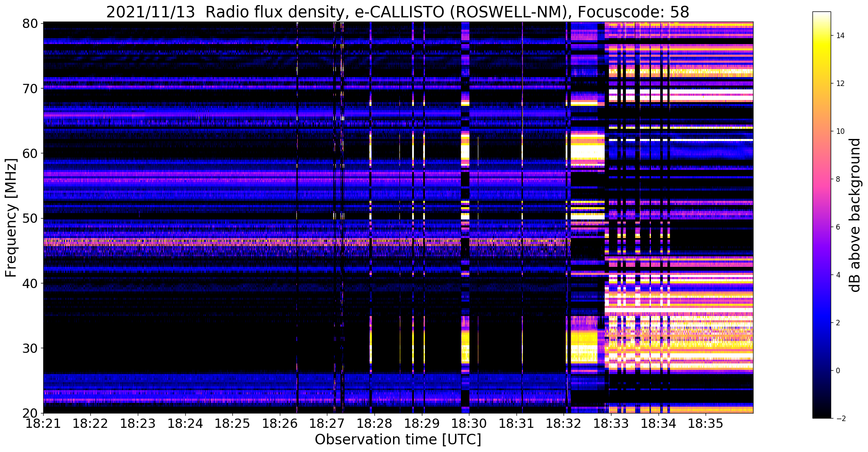Click the 18:34 time tick label

click(659, 423)
